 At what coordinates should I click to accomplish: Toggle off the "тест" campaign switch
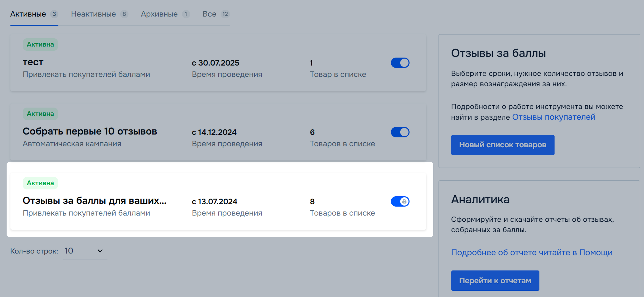[x=400, y=63]
